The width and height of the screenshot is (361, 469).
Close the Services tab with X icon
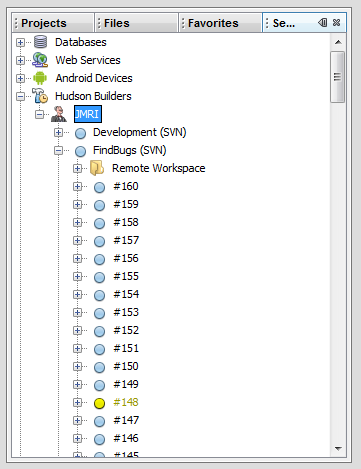337,23
